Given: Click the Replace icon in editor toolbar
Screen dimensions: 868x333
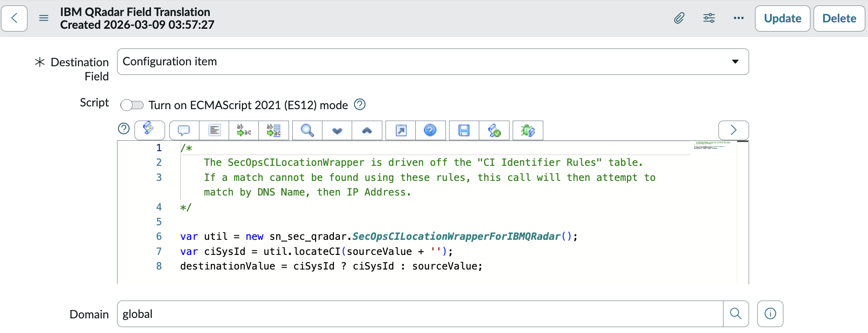Looking at the screenshot, I should [244, 131].
